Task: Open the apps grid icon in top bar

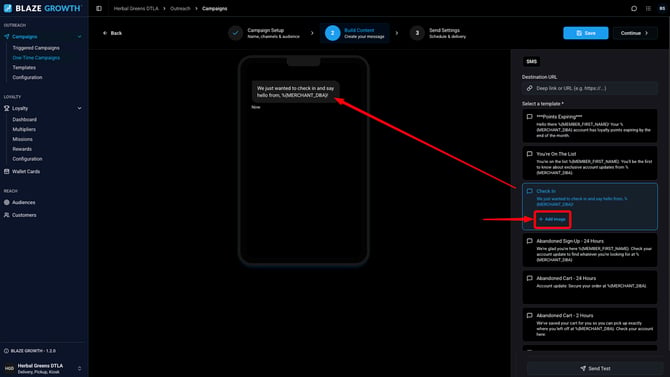Action: 648,9
